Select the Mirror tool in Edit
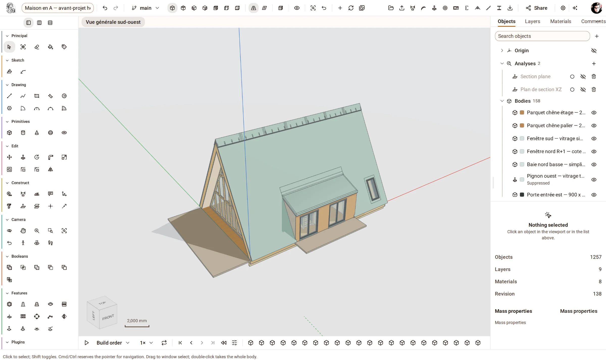Image resolution: width=606 pixels, height=364 pixels. tap(50, 170)
